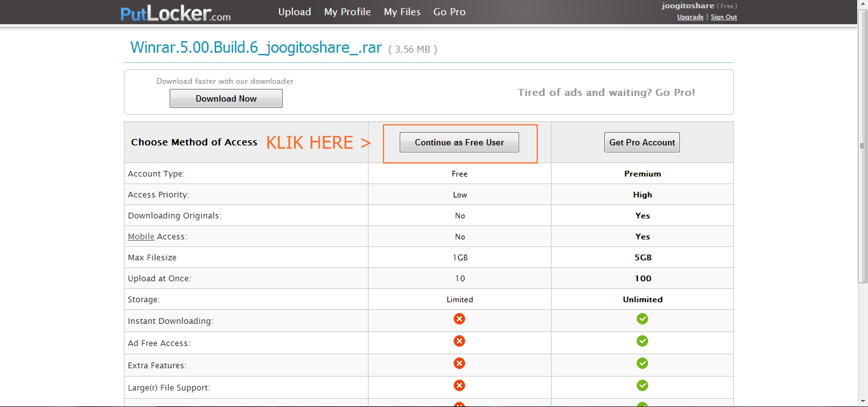Click the scrollbar up arrow
Image resolution: width=868 pixels, height=407 pixels.
[x=863, y=5]
